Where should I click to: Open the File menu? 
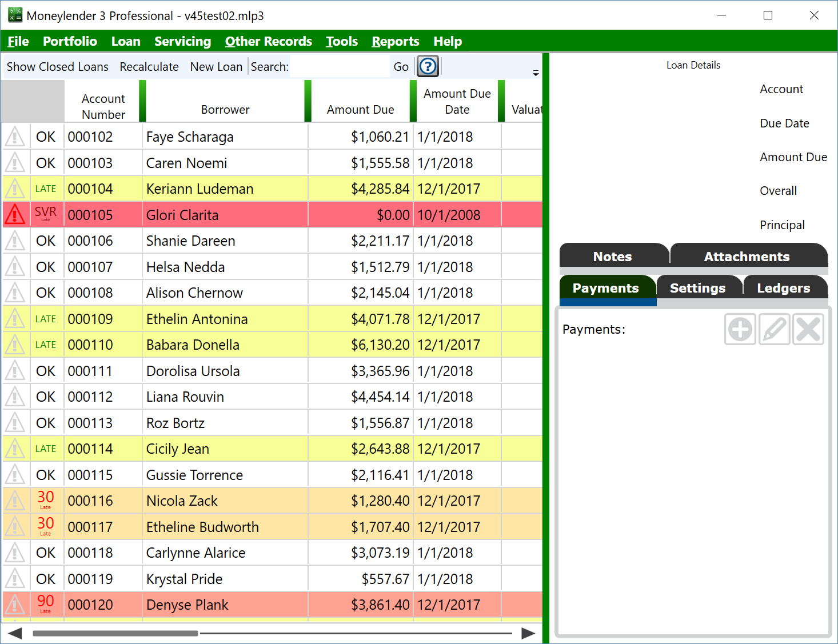click(18, 41)
